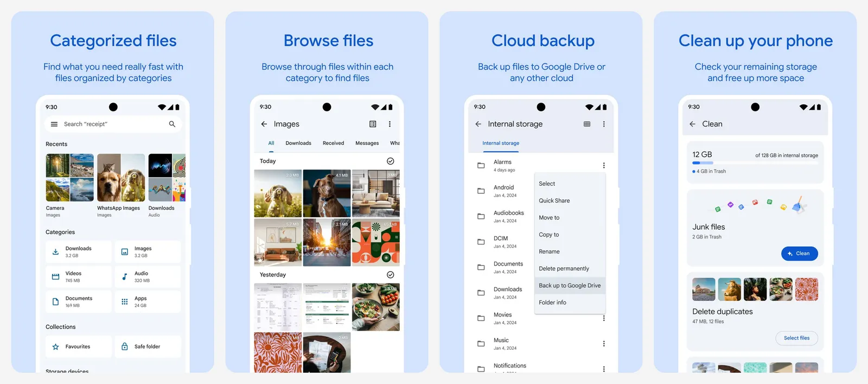Click the '4 GB in Trash' label
This screenshot has width=868, height=384.
coord(711,171)
